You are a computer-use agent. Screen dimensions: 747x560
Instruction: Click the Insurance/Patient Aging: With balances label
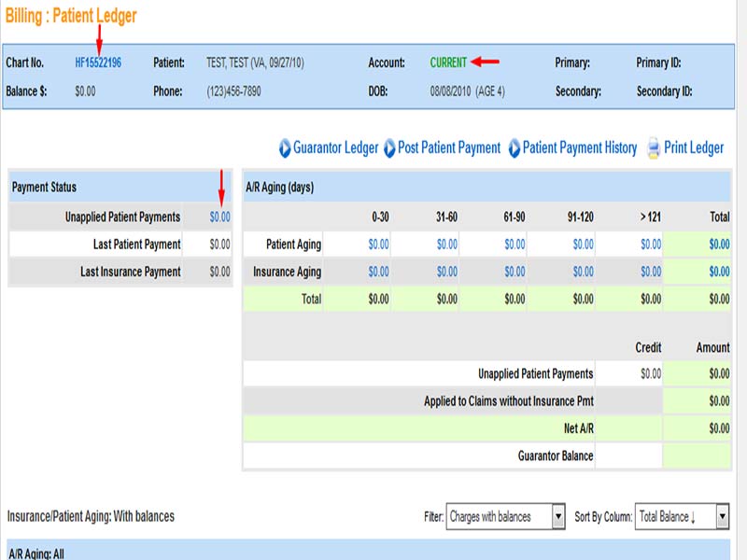pos(91,517)
